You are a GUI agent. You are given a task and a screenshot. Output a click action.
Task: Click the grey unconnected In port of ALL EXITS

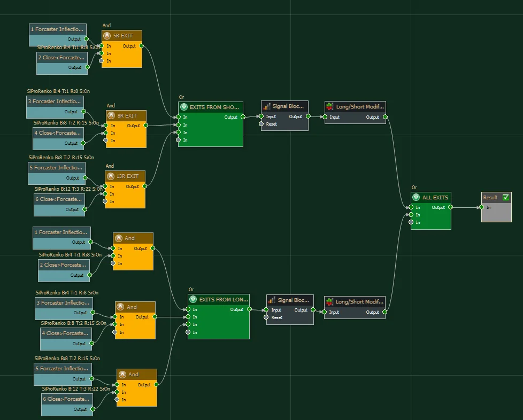point(411,222)
